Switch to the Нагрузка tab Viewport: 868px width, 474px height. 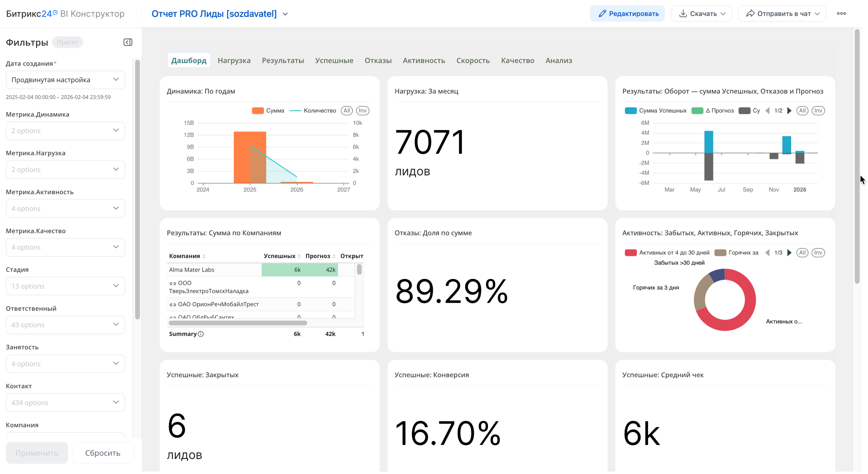(x=234, y=61)
